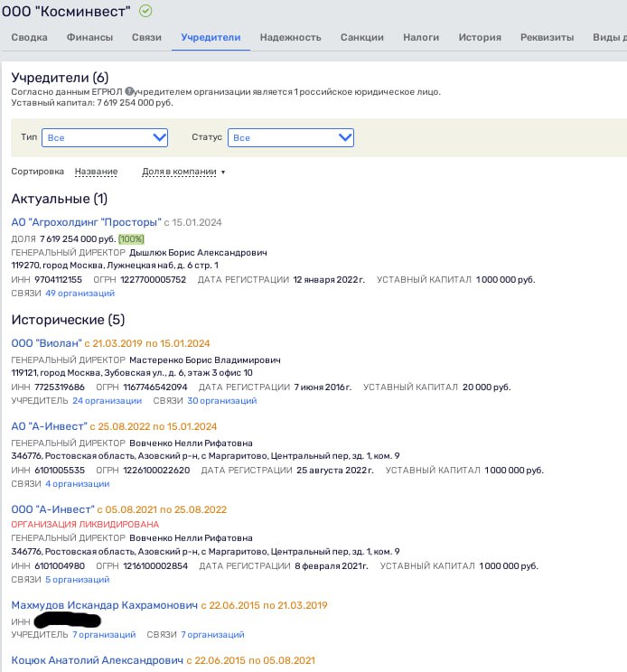The height and width of the screenshot is (672, 627).
Task: Open АО "Агрохолдинг "Просторы" founder page
Action: pos(86,222)
